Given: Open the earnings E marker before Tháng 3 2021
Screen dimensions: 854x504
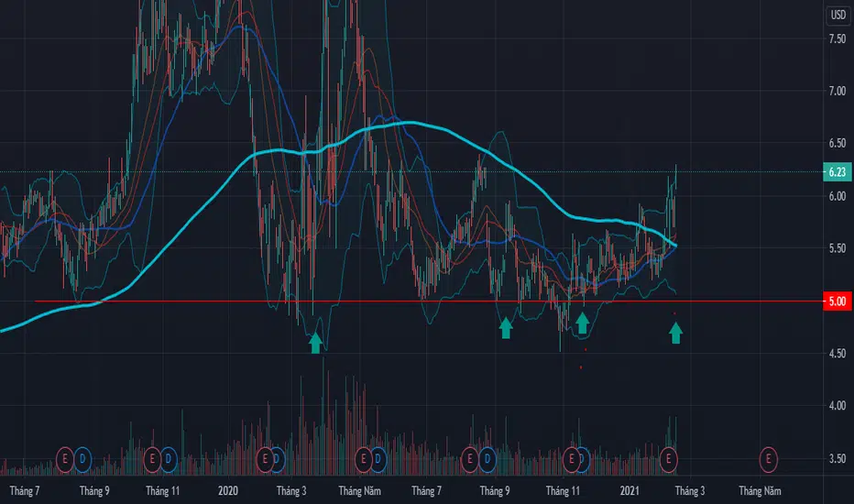Looking at the screenshot, I should point(668,459).
